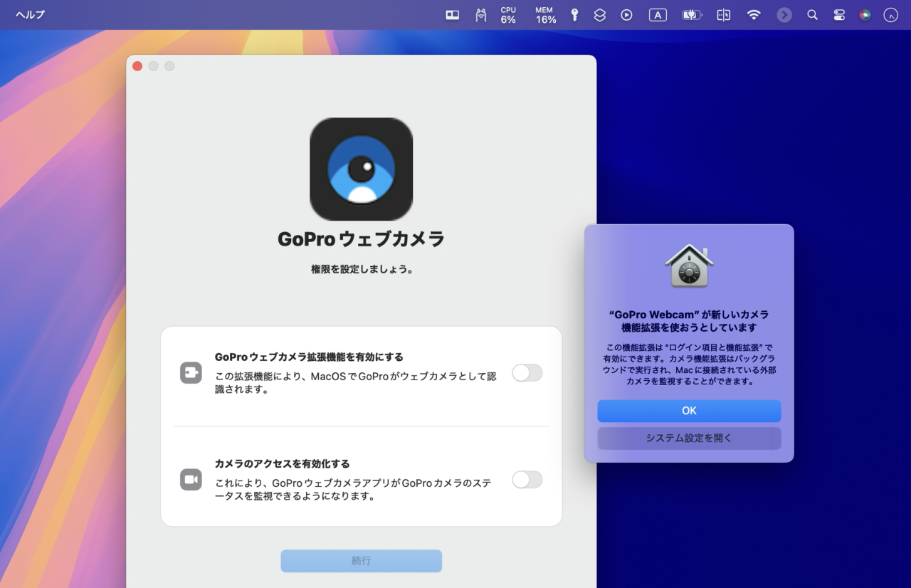Click the GoPro ウェブカメラ title text
The height and width of the screenshot is (588, 911).
click(x=361, y=239)
